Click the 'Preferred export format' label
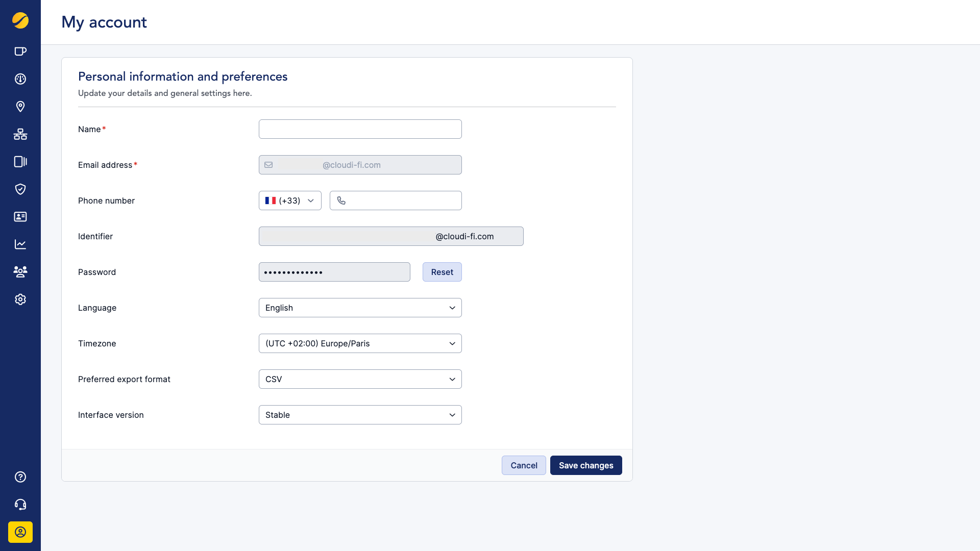Screen dimensions: 980x551 click(124, 379)
